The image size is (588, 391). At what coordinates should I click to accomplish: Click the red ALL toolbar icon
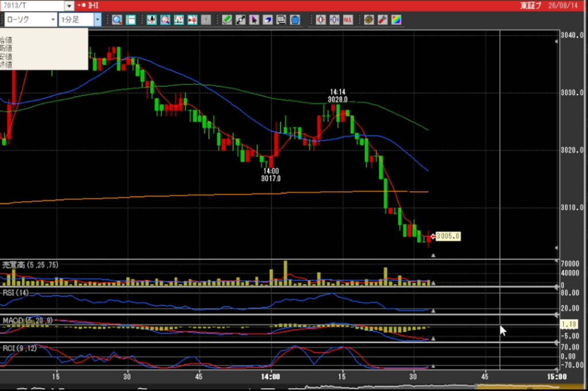[347, 20]
